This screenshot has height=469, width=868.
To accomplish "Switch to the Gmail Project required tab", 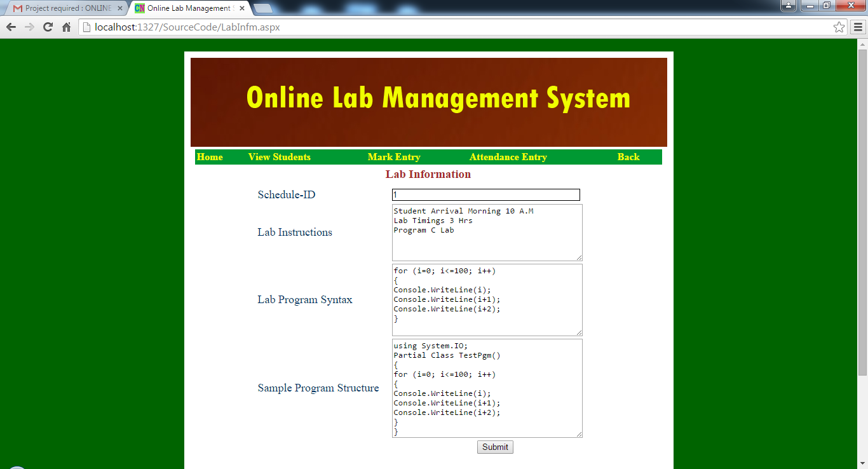I will (x=64, y=9).
